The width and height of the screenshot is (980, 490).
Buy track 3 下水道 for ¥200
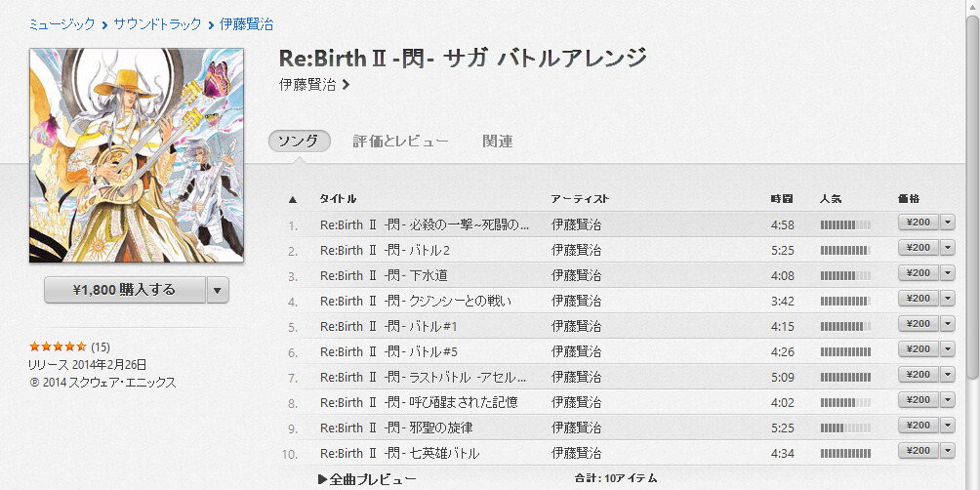coord(919,273)
